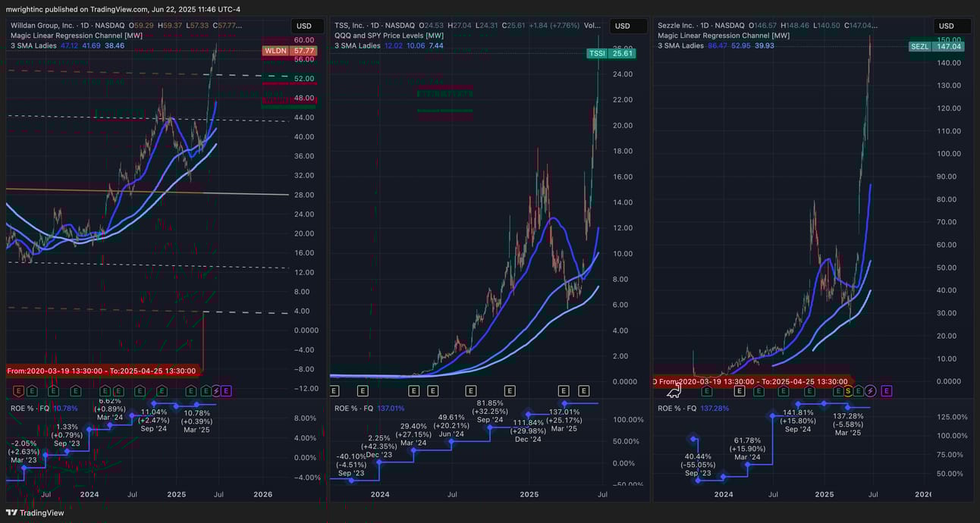Click the TradingView logo icon at the bottom
Viewport: 980px width, 523px height.
click(11, 512)
